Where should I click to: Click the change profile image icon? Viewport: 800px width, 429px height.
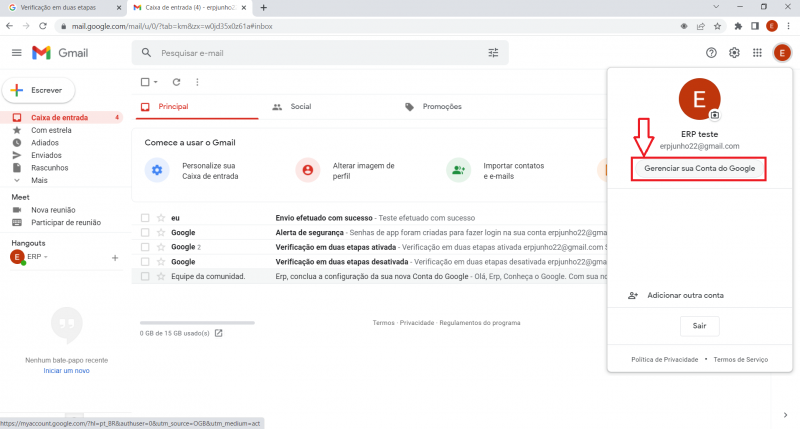coord(308,170)
